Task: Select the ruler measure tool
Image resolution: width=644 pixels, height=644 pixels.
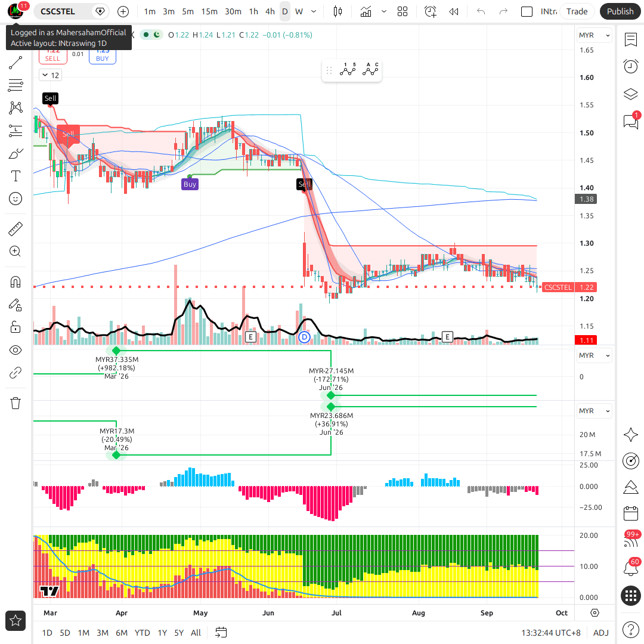Action: tap(16, 229)
